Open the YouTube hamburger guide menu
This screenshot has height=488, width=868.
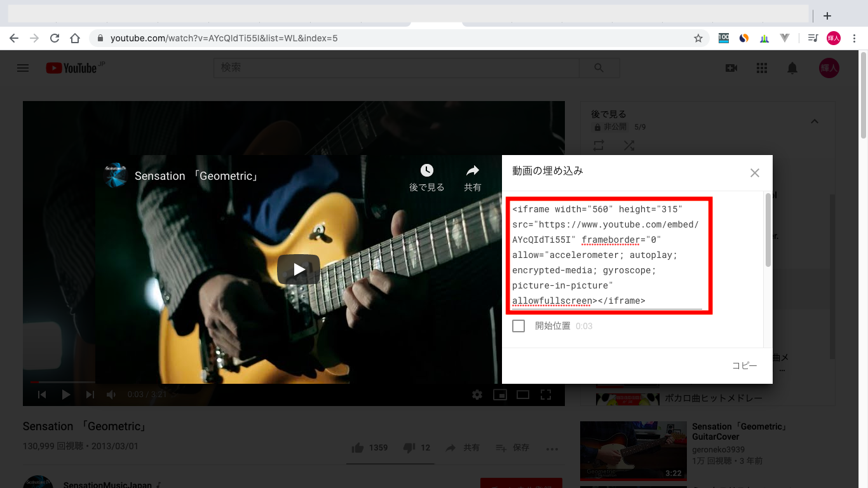(23, 68)
